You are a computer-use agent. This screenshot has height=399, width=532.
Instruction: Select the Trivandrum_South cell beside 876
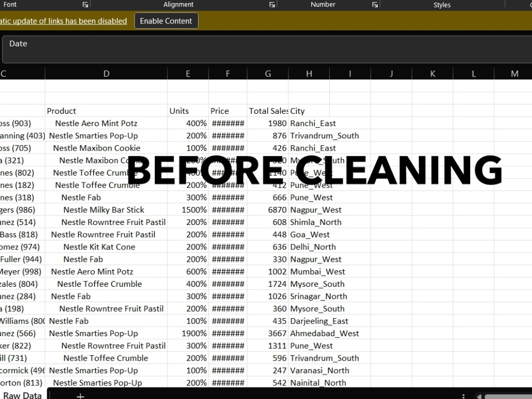pyautogui.click(x=325, y=136)
